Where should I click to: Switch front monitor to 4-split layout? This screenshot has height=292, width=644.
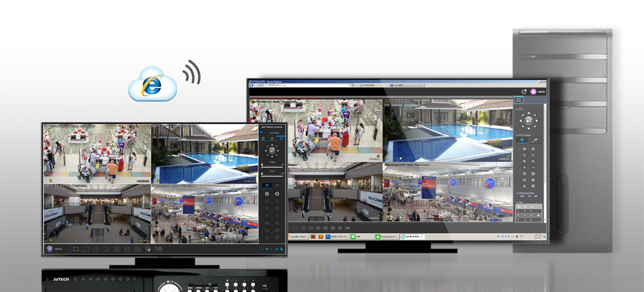tap(96, 249)
